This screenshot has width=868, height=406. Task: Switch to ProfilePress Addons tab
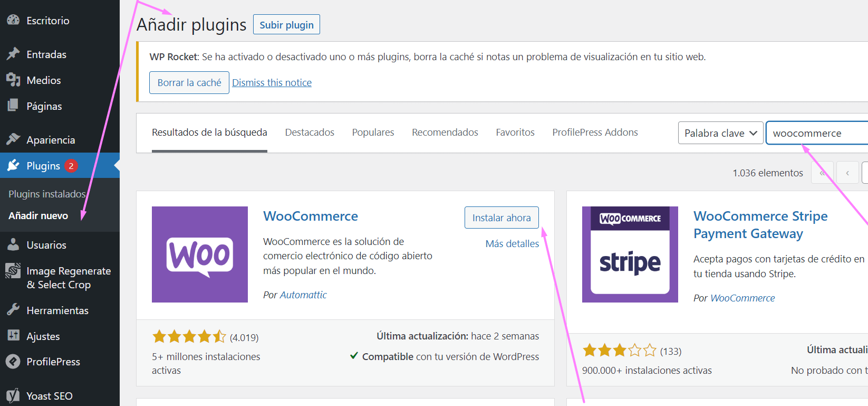tap(595, 133)
